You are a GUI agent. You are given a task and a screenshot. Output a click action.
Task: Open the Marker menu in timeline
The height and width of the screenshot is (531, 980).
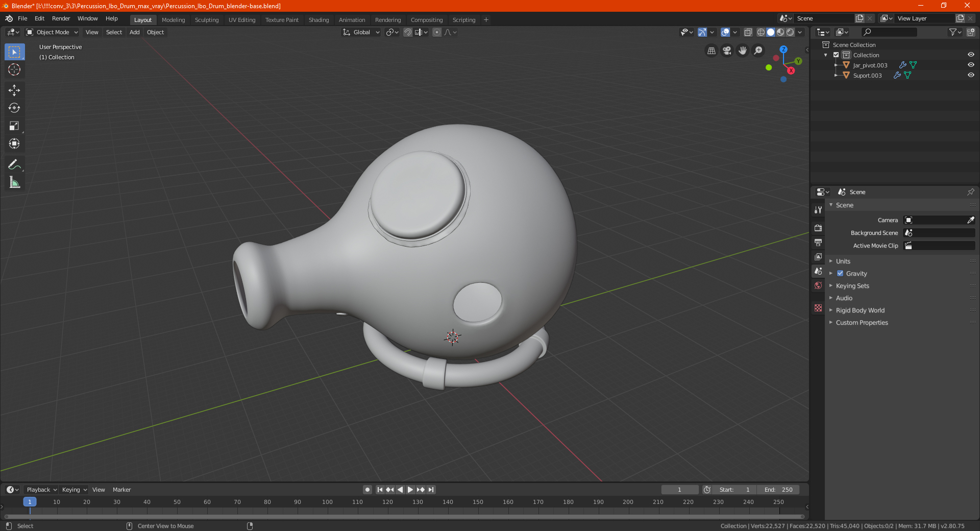tap(122, 490)
